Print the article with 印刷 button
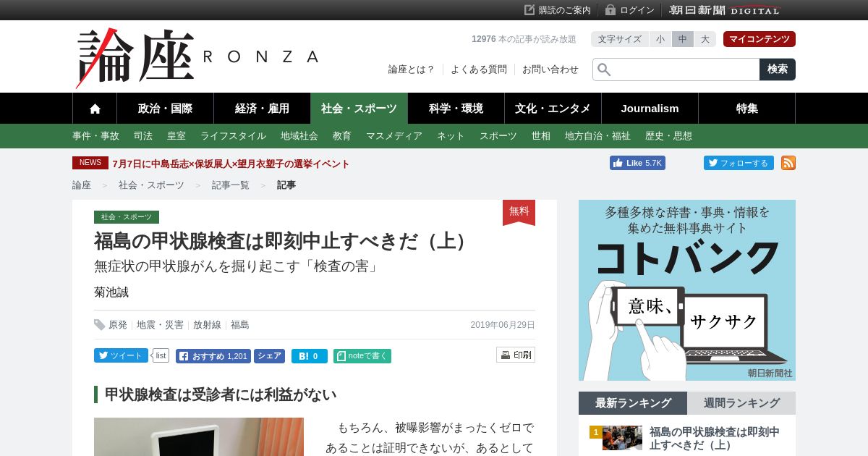 pyautogui.click(x=516, y=355)
